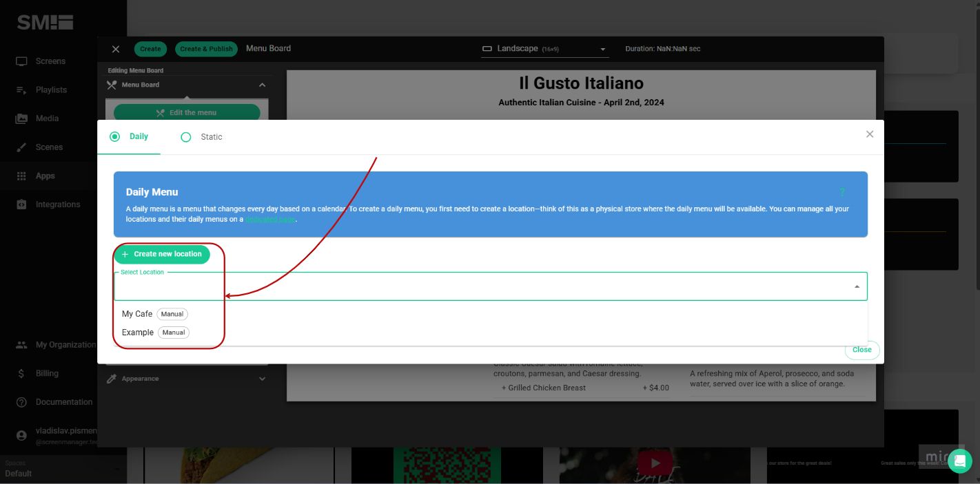Click the Documentation question mark icon
The height and width of the screenshot is (484, 980).
21,402
